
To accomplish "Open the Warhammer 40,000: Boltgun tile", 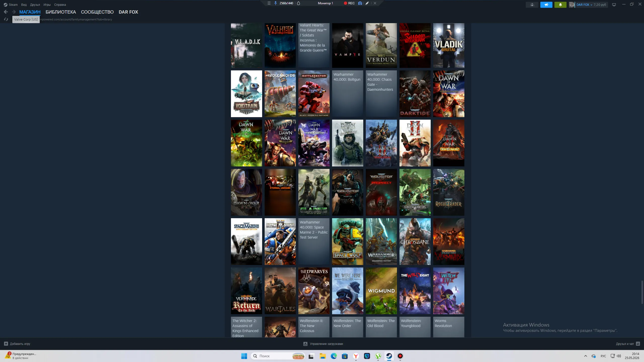I will click(348, 94).
